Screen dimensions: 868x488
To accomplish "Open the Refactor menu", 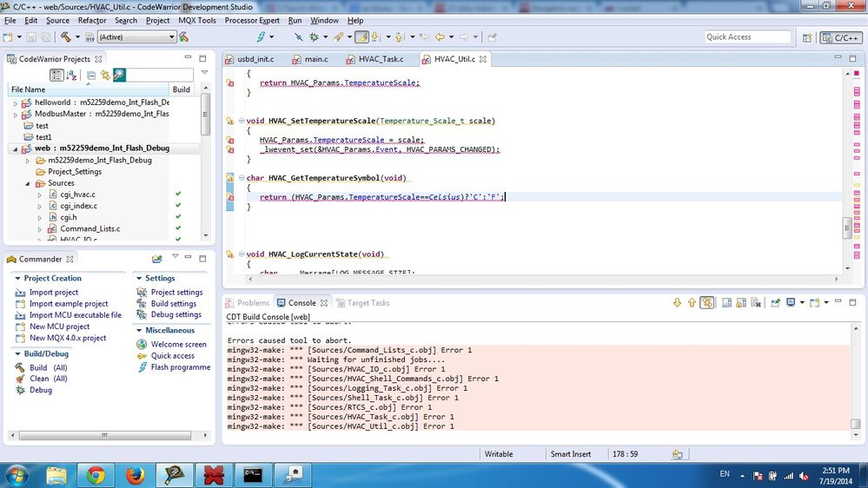I will click(x=92, y=21).
